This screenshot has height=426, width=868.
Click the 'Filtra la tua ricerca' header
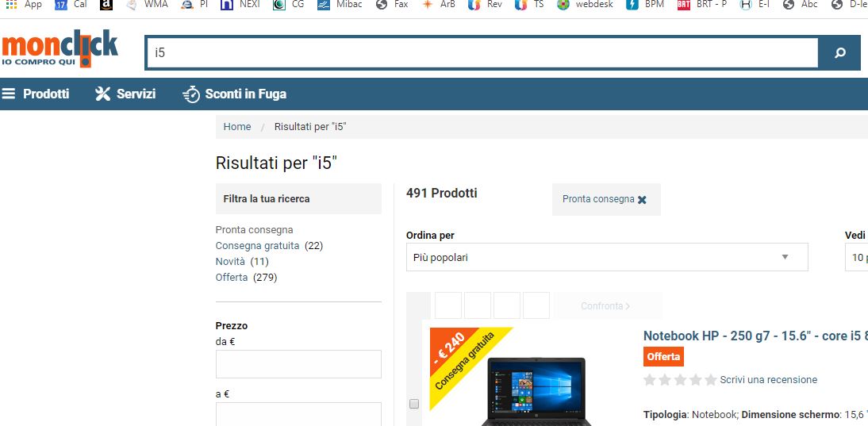point(298,198)
